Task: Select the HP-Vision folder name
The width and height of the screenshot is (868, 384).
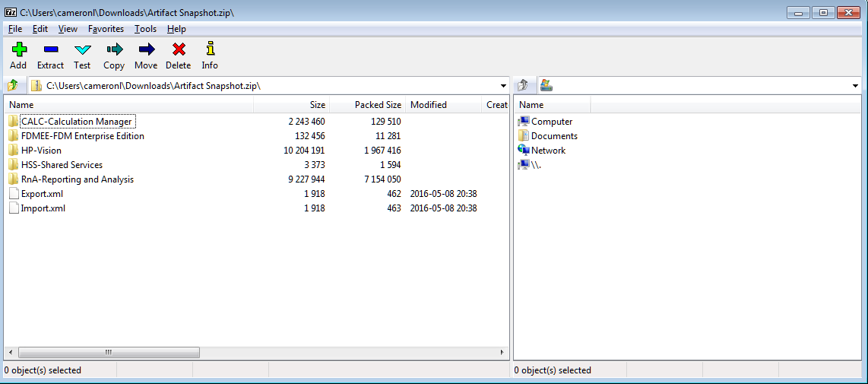Action: pyautogui.click(x=41, y=150)
